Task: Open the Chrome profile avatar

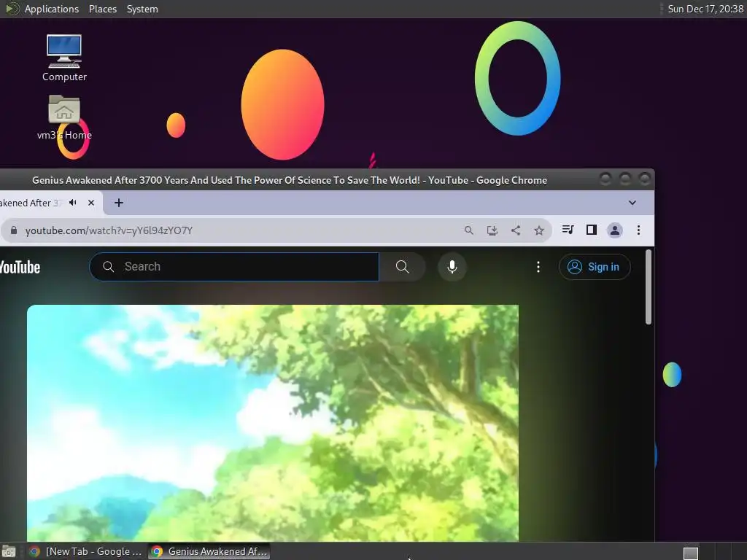Action: pyautogui.click(x=614, y=230)
